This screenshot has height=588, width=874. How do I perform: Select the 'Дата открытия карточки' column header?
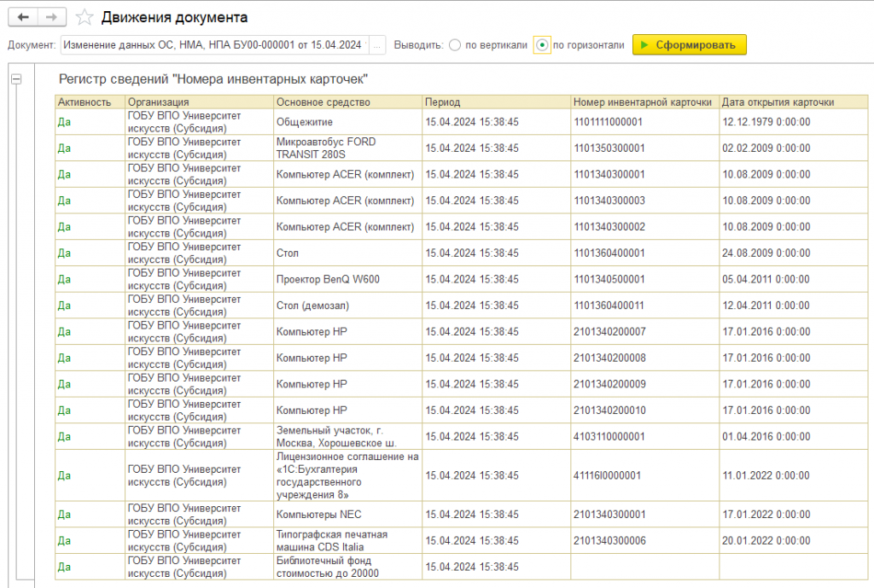(794, 102)
